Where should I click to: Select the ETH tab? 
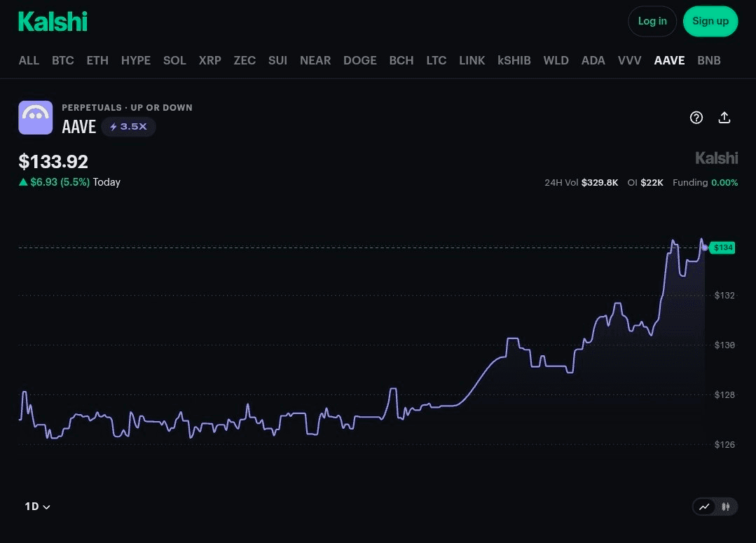(97, 60)
